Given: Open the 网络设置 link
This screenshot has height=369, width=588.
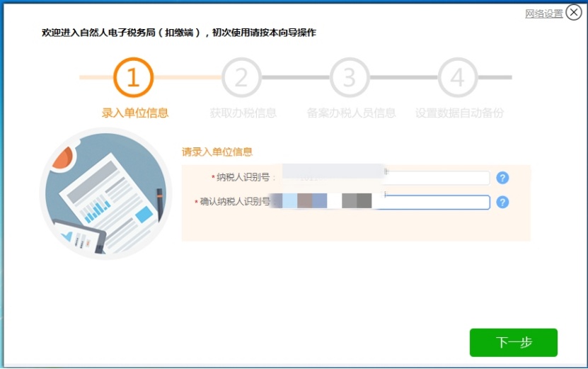Looking at the screenshot, I should point(543,13).
